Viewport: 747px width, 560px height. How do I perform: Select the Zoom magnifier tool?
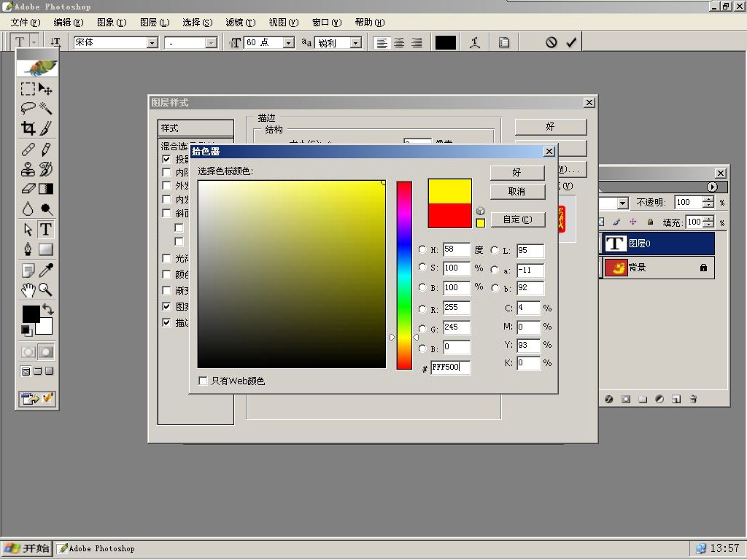pos(46,289)
